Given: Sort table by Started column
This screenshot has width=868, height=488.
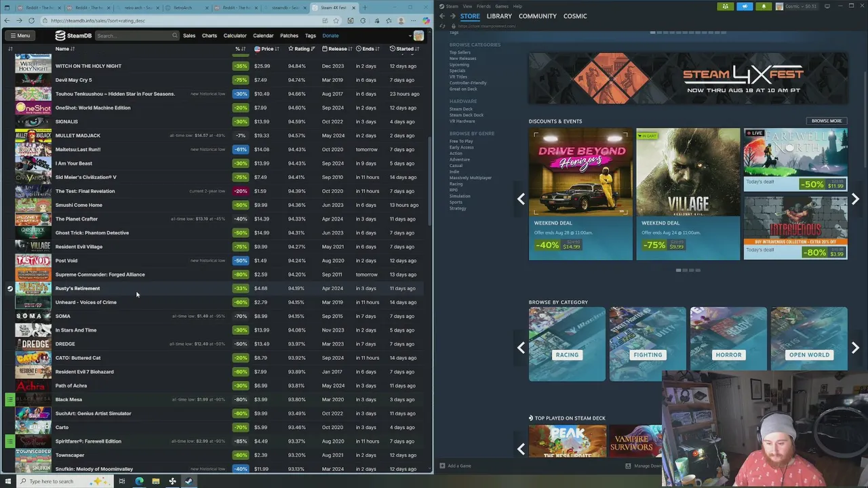Looking at the screenshot, I should click(x=404, y=49).
